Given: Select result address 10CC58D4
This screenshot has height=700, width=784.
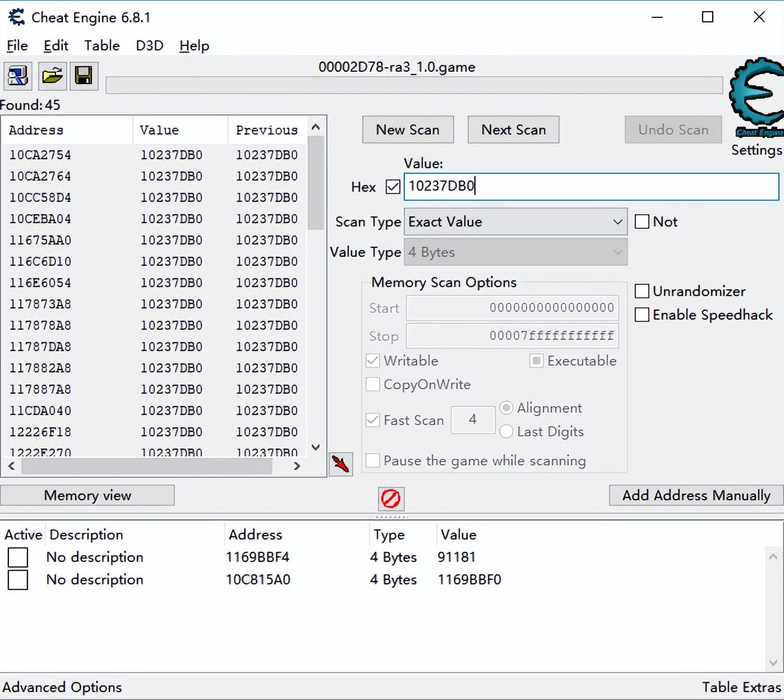Looking at the screenshot, I should (40, 197).
